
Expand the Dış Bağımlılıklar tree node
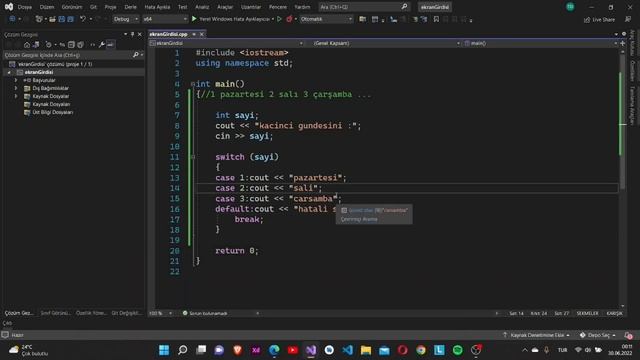coord(16,88)
